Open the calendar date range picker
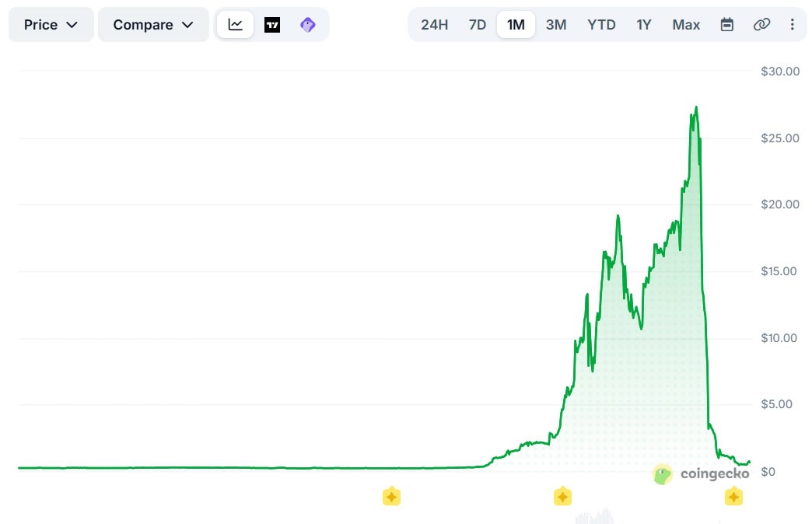Screen dimensions: 812x524 pos(726,25)
